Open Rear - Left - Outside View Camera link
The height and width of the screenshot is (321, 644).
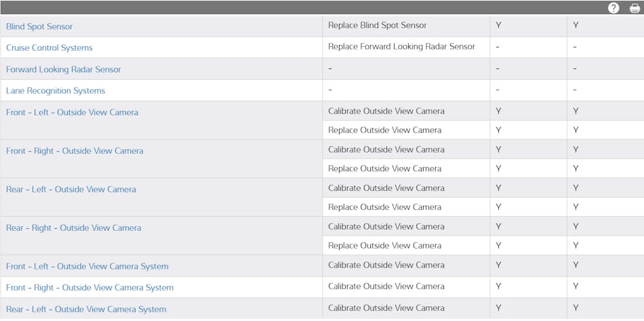[x=71, y=190]
